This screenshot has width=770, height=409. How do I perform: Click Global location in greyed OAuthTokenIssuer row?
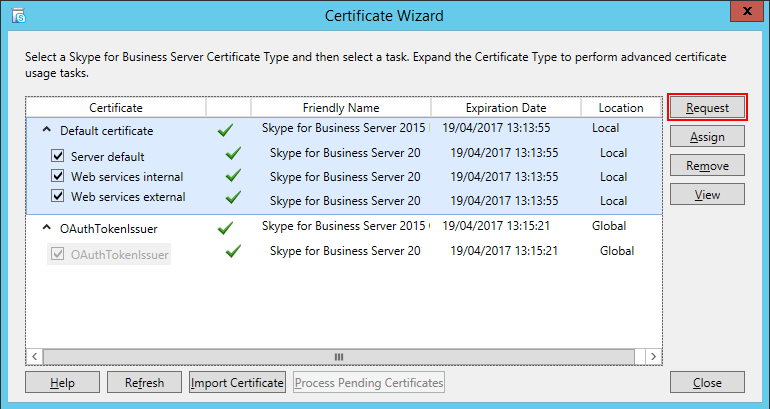tap(617, 251)
